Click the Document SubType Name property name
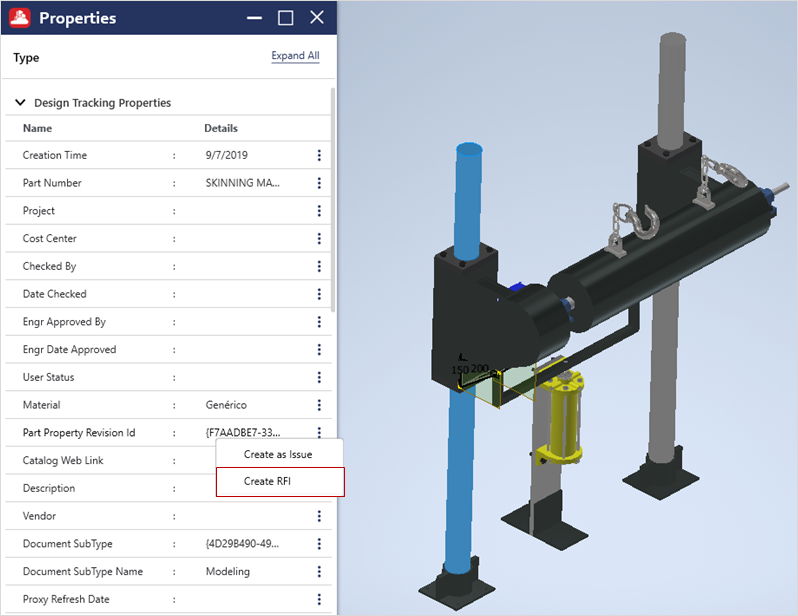The width and height of the screenshot is (798, 616). coord(82,572)
